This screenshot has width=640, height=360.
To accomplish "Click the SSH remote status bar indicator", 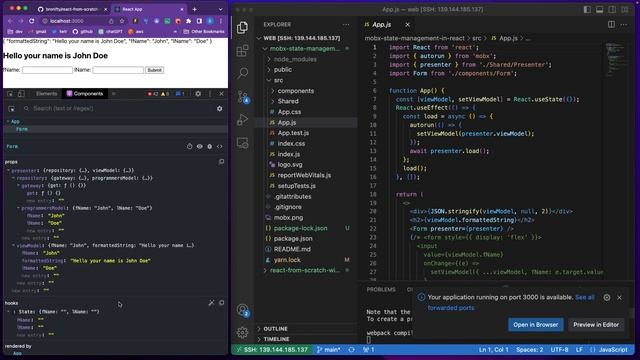I will click(272, 350).
